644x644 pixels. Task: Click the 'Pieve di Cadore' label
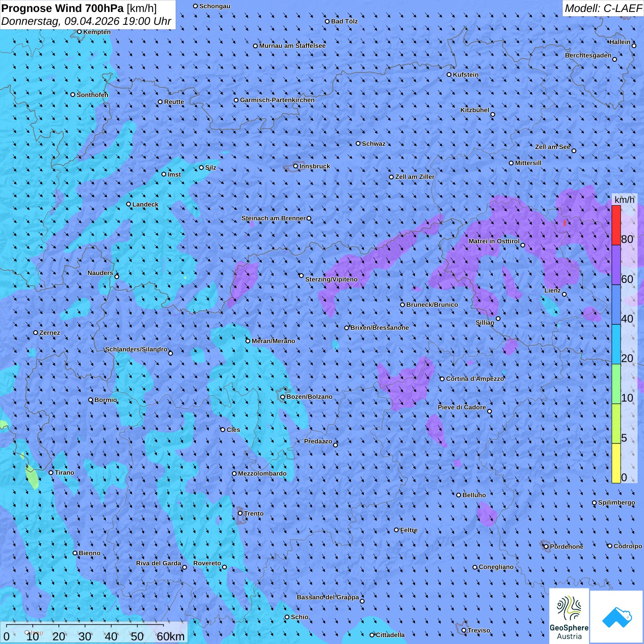coord(462,407)
